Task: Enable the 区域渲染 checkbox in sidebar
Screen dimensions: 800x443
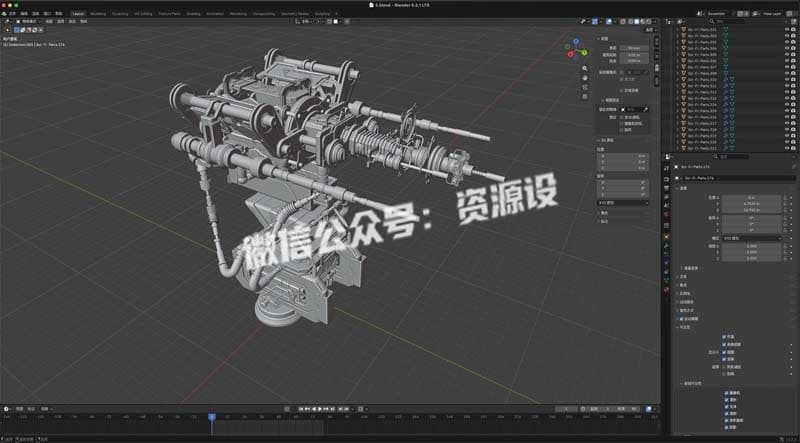Action: (621, 91)
